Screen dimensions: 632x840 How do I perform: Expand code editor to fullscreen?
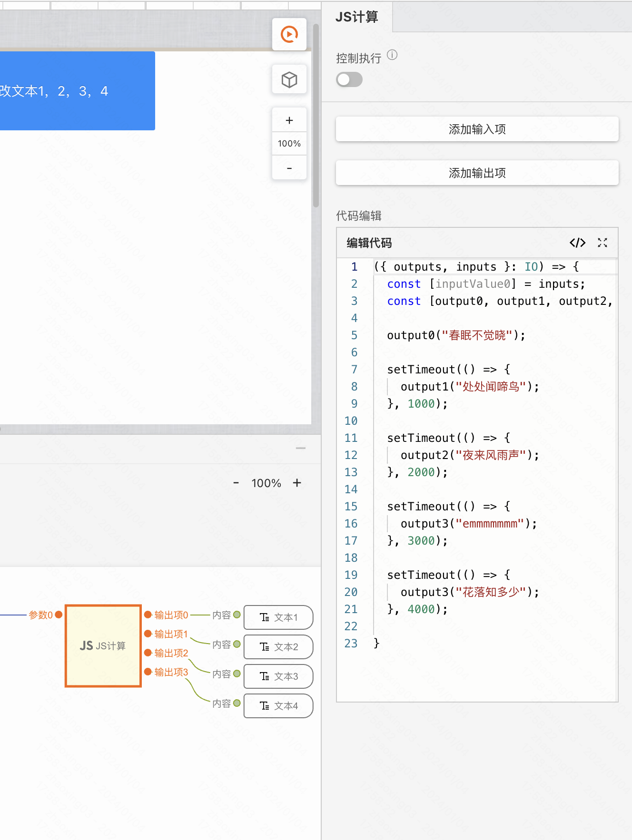[602, 243]
